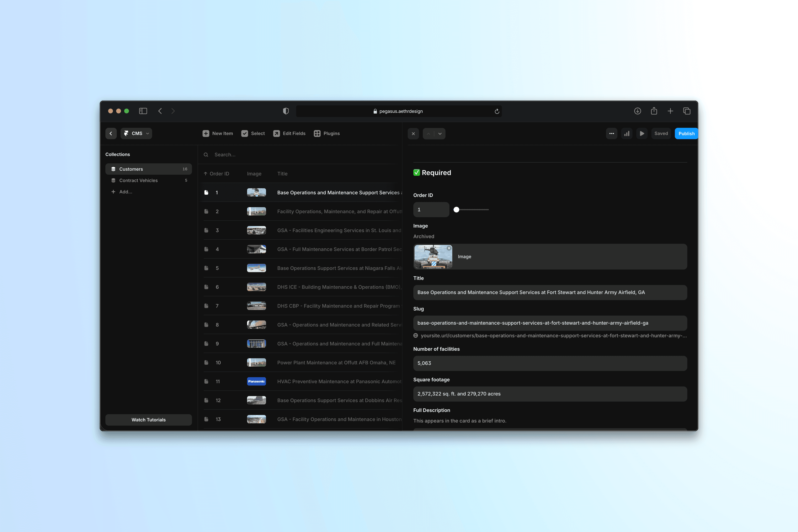Click the Number of facilities field
The height and width of the screenshot is (532, 798).
(x=550, y=363)
